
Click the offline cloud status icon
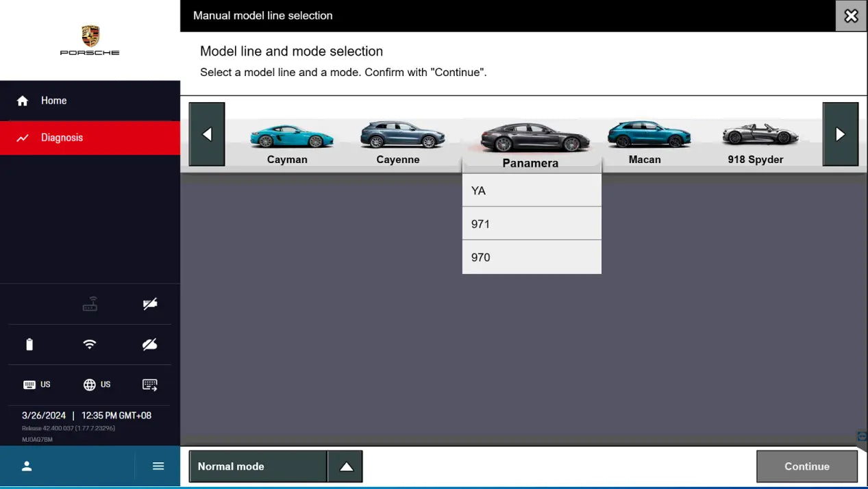coord(149,344)
